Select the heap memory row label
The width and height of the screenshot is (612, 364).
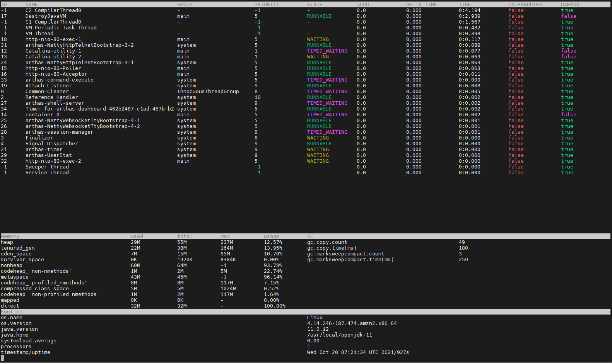(x=7, y=242)
